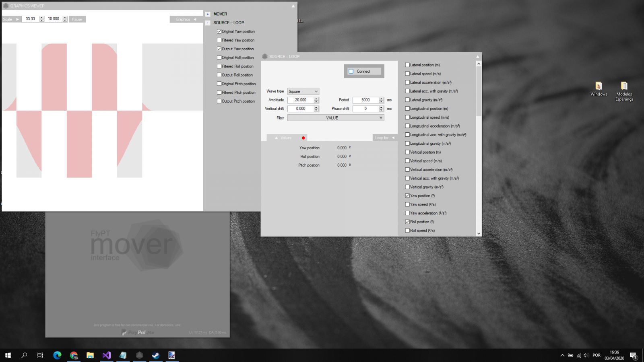Edit the Phase shift field

pos(366,109)
